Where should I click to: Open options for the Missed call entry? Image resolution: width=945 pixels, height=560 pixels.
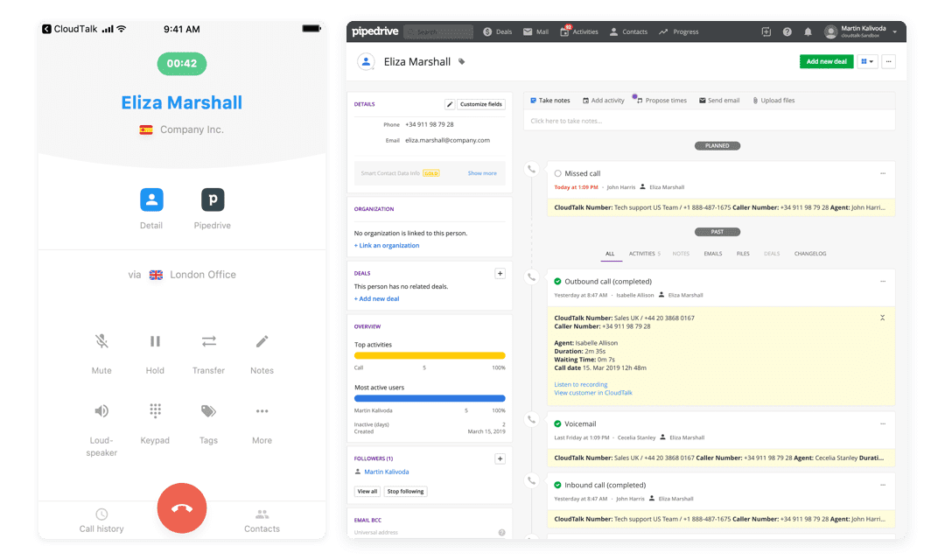click(x=883, y=173)
